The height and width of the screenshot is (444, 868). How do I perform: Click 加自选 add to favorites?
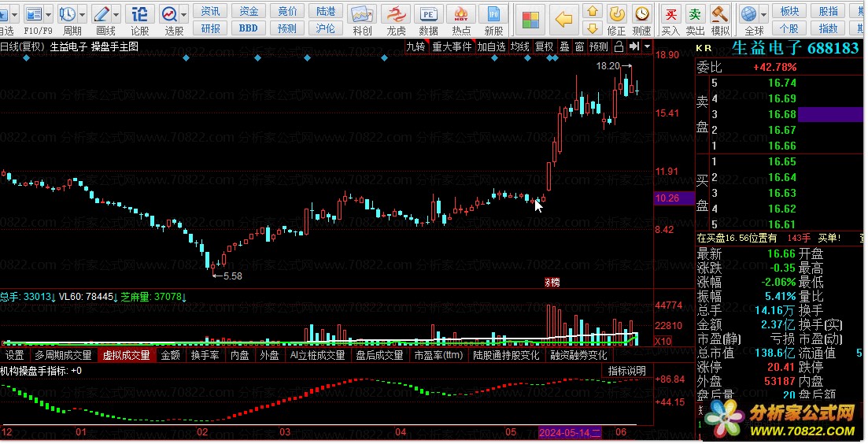(x=492, y=46)
